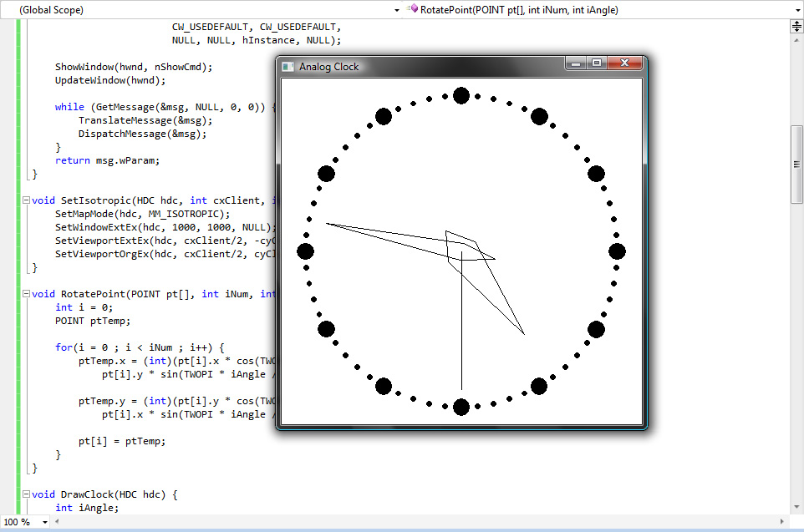Click the 'SetMapMode(hdc, MM_ISOTROPIC);' line
The image size is (804, 532).
143,214
